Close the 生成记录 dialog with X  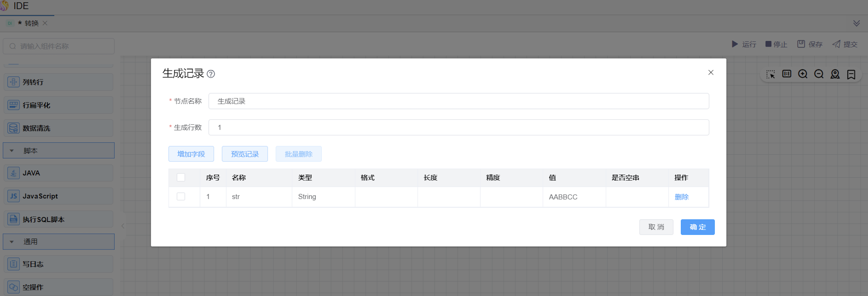[x=711, y=73]
